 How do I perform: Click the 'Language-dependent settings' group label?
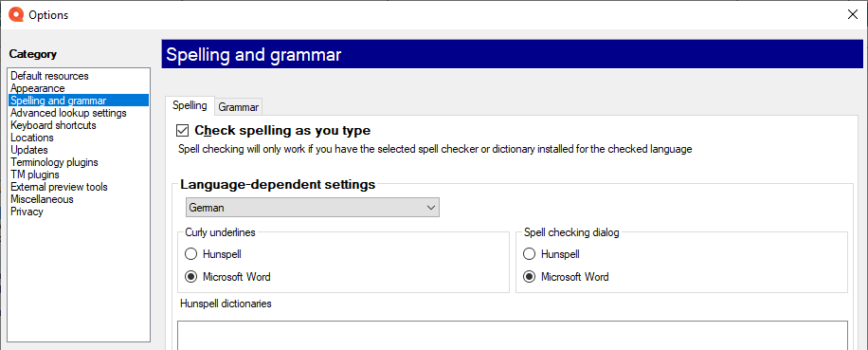point(278,184)
